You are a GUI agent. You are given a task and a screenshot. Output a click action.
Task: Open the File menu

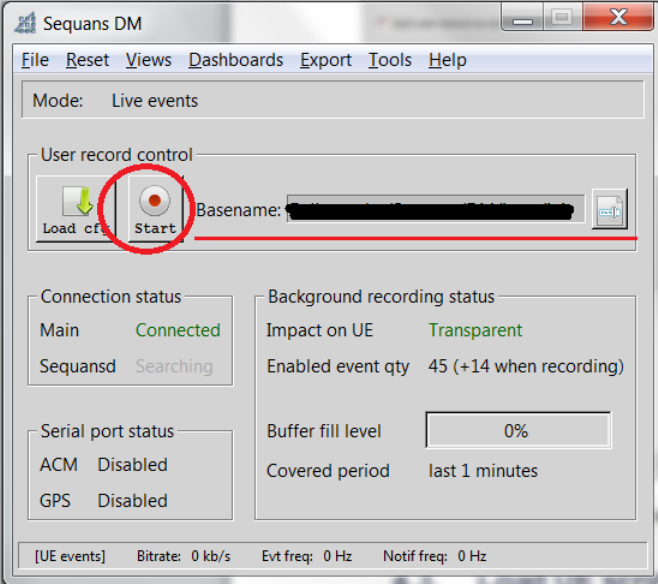[x=35, y=60]
